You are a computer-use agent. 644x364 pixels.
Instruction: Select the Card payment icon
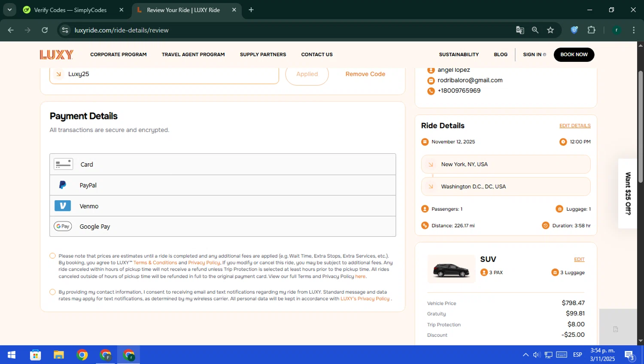tap(63, 164)
